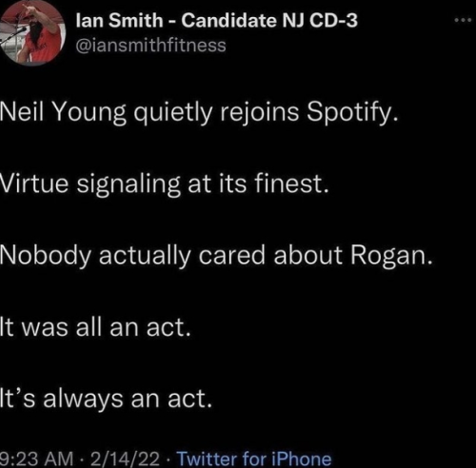Screen dimensions: 476x468
Task: Click the words Nobody actually cared
Action: (x=132, y=256)
